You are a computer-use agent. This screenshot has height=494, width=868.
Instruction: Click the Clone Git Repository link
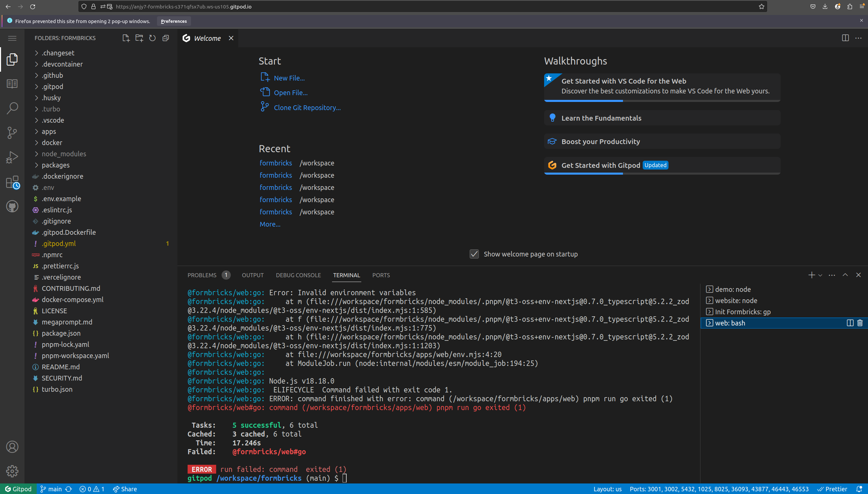point(307,107)
